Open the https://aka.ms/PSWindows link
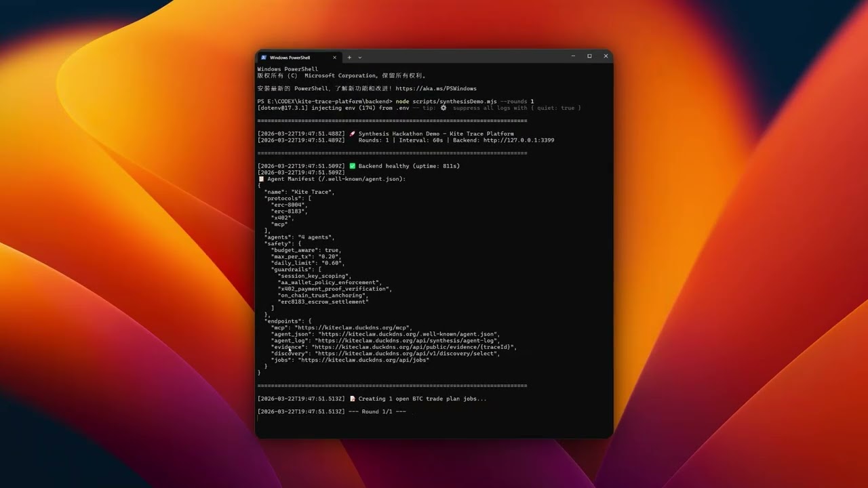 pos(436,89)
